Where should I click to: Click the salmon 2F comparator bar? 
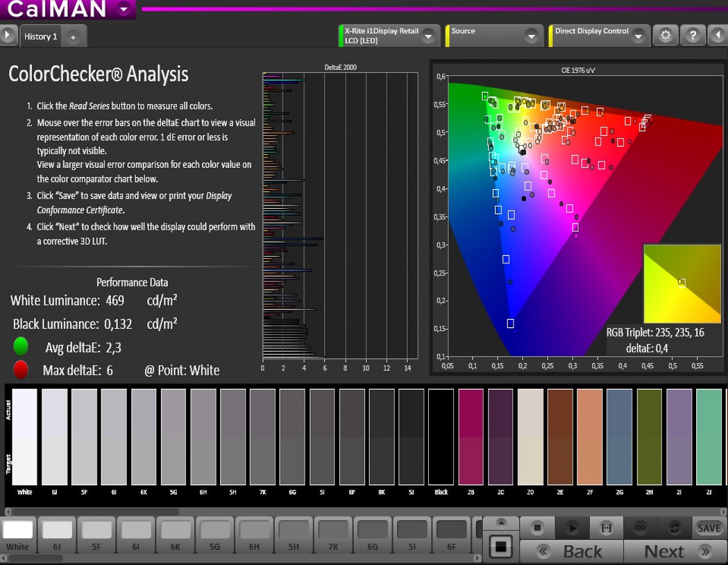[590, 437]
